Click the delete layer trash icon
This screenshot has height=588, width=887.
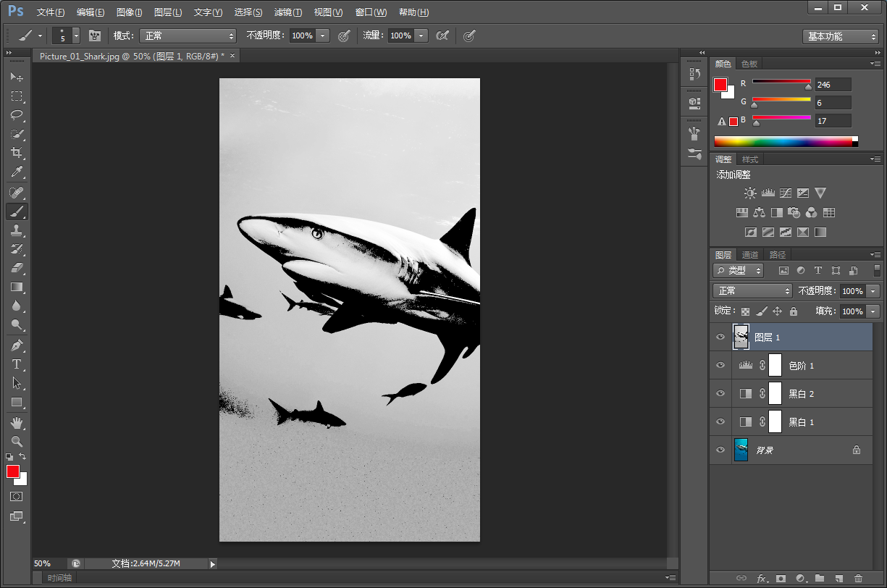(858, 579)
